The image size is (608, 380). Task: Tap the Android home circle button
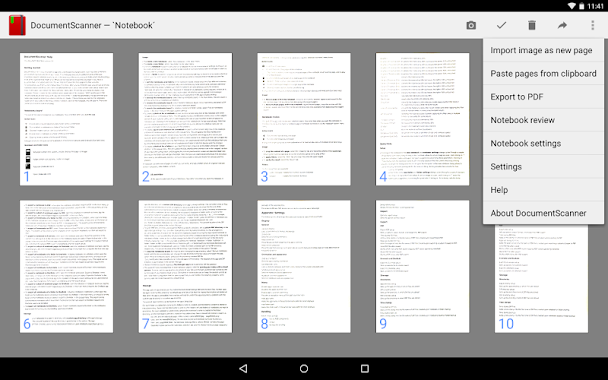(x=304, y=368)
